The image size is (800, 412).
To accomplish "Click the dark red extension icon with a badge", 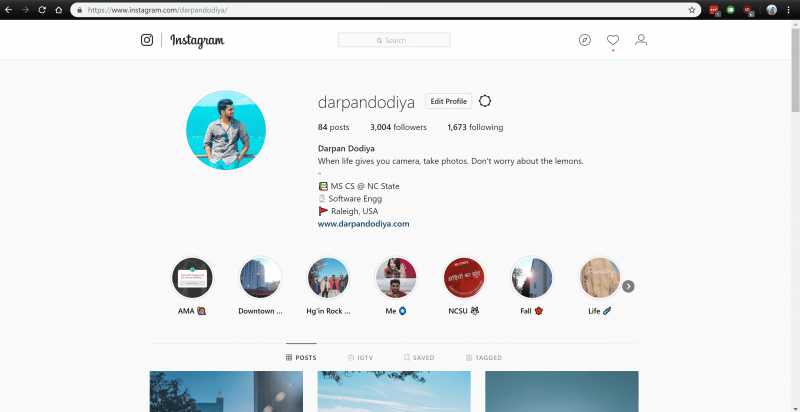I will tap(748, 10).
